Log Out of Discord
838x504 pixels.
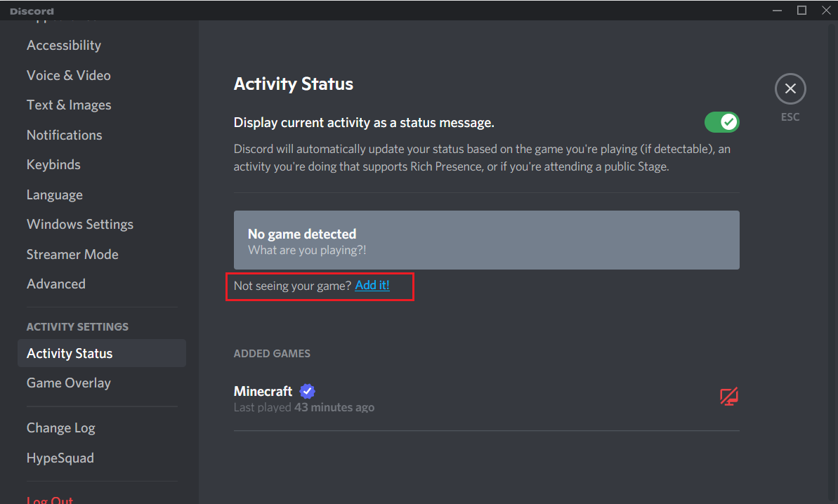(x=49, y=498)
